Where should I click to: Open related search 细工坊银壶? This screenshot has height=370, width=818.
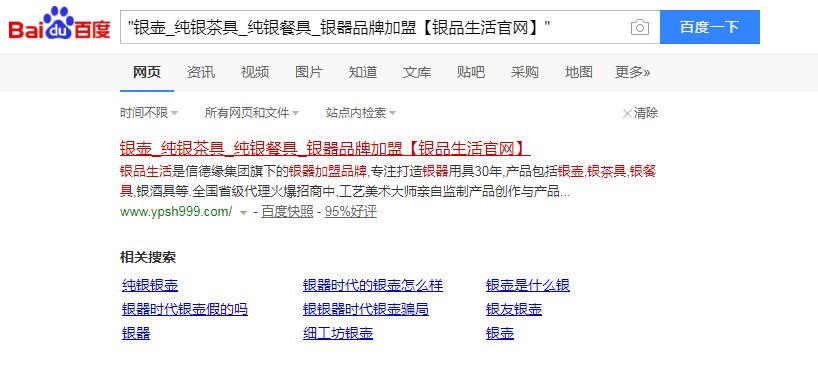coord(338,333)
